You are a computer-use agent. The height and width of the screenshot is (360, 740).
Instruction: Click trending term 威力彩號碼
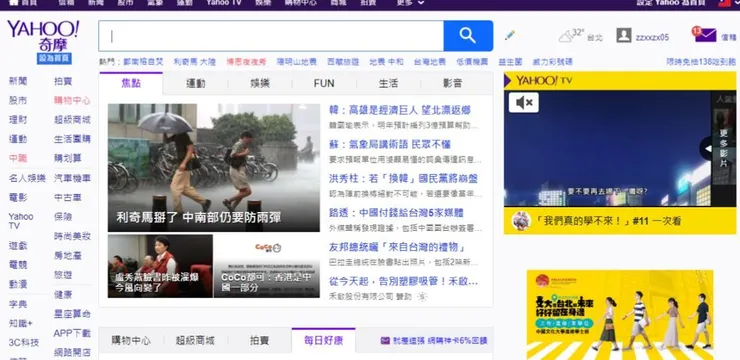[x=552, y=62]
